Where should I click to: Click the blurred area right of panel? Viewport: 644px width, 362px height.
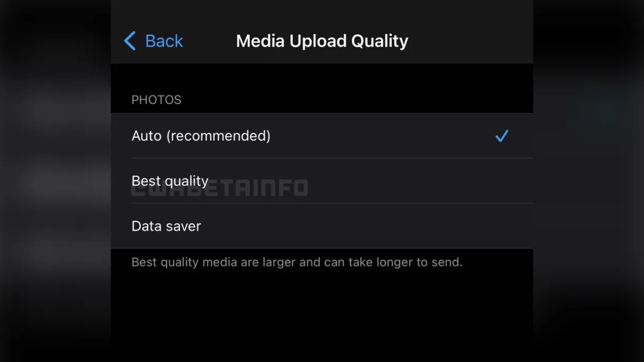[589, 181]
